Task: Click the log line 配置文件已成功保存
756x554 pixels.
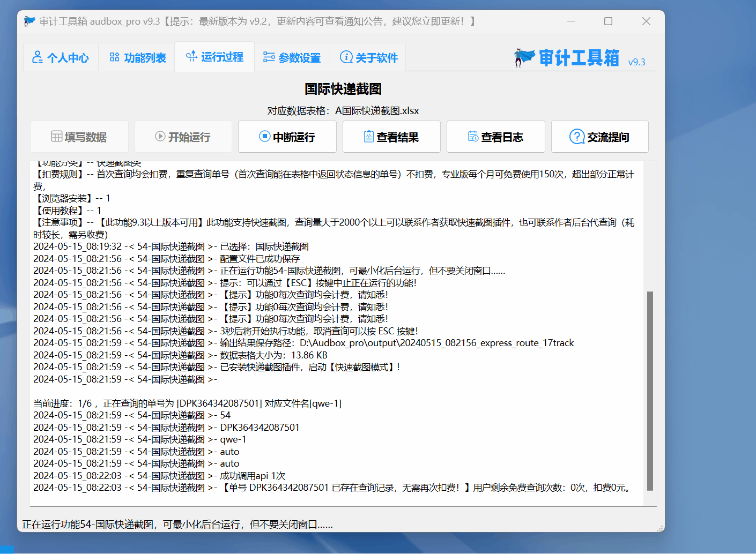Action: 167,259
